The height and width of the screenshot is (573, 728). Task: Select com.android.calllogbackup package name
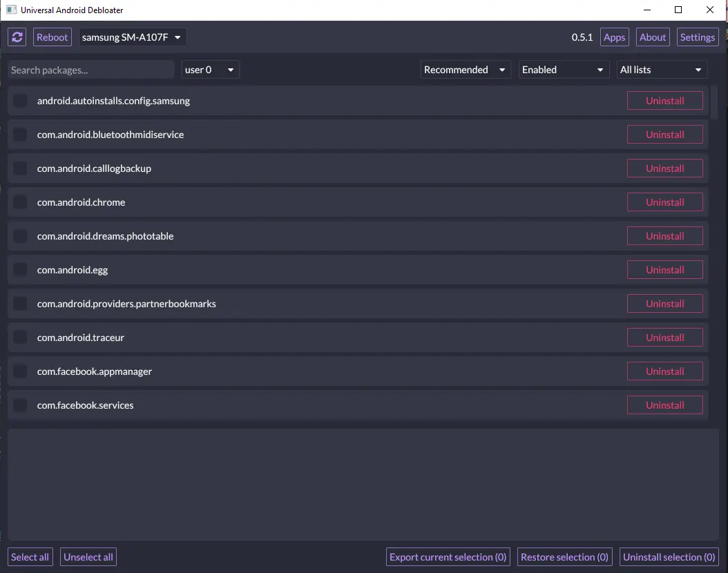94,168
